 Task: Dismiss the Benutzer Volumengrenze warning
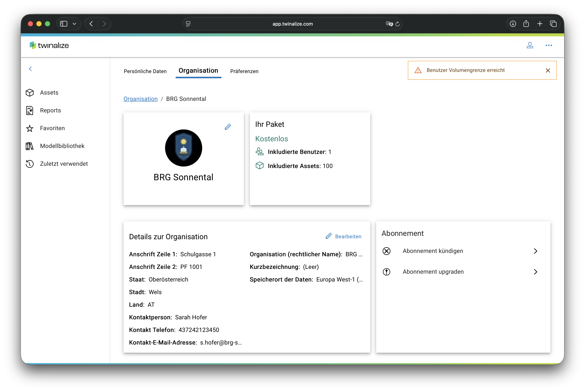(548, 70)
